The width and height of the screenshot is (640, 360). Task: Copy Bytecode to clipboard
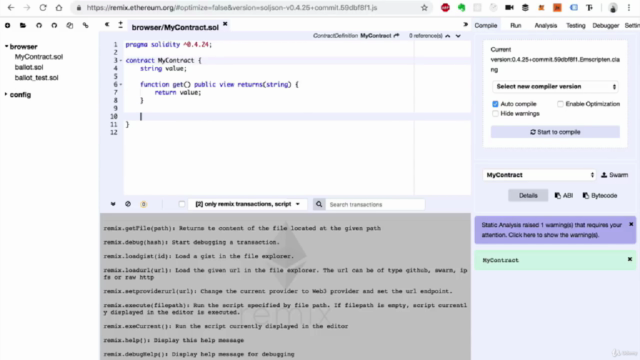click(600, 196)
